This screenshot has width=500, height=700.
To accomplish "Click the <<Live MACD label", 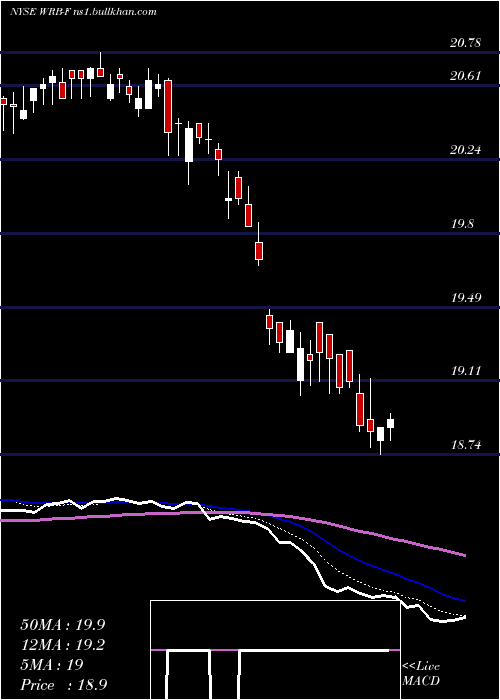I will [421, 674].
